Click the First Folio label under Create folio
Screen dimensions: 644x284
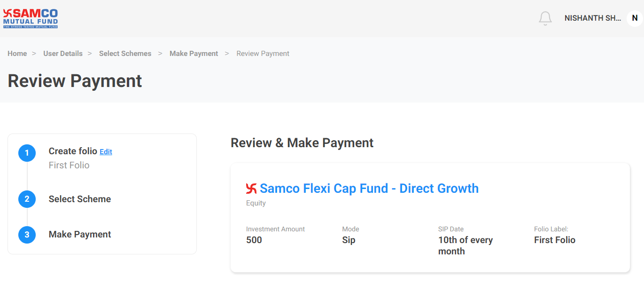pyautogui.click(x=69, y=165)
